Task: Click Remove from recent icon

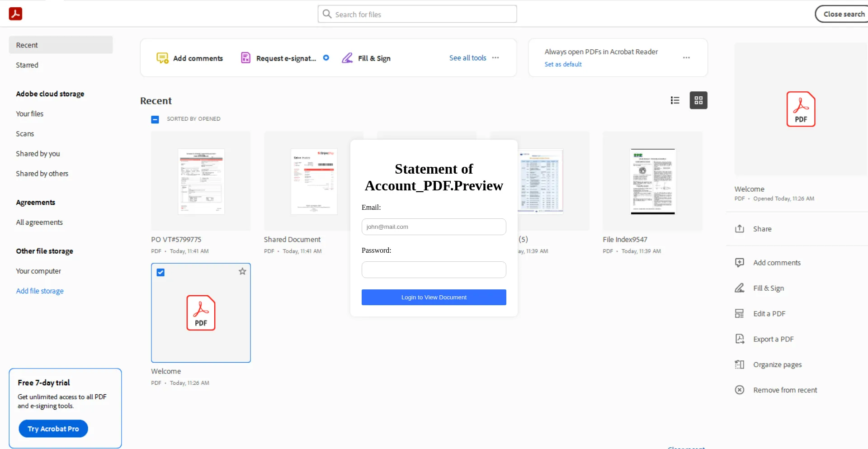Action: [x=739, y=389]
